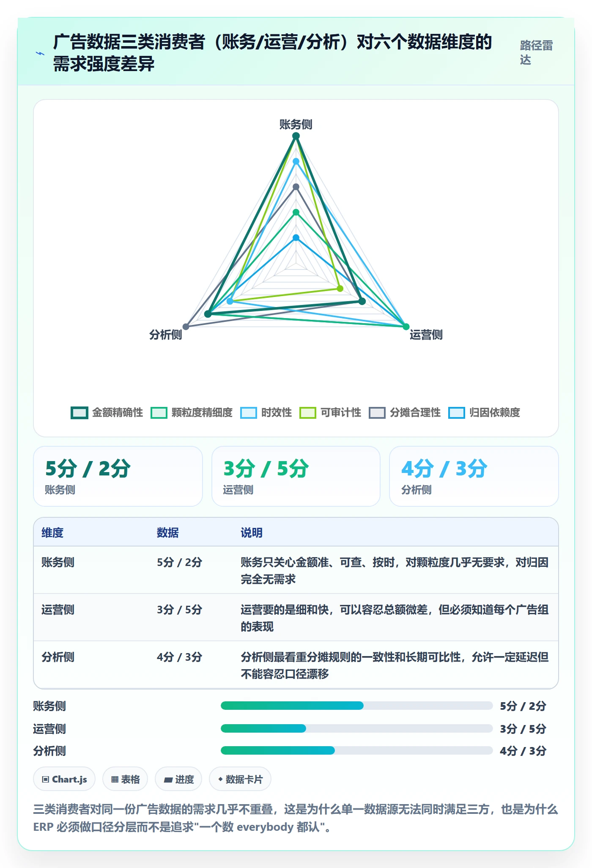Click the 进度 tag chip
Image resolution: width=592 pixels, height=868 pixels.
point(178,779)
